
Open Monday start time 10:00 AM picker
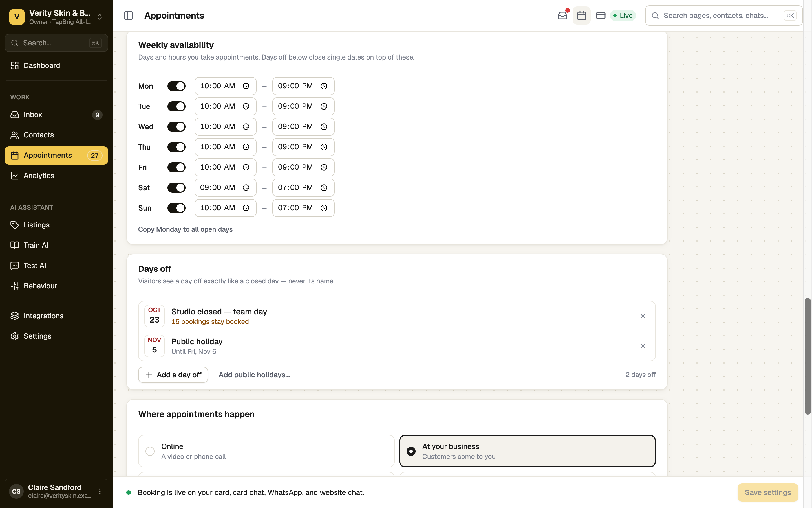tap(225, 86)
